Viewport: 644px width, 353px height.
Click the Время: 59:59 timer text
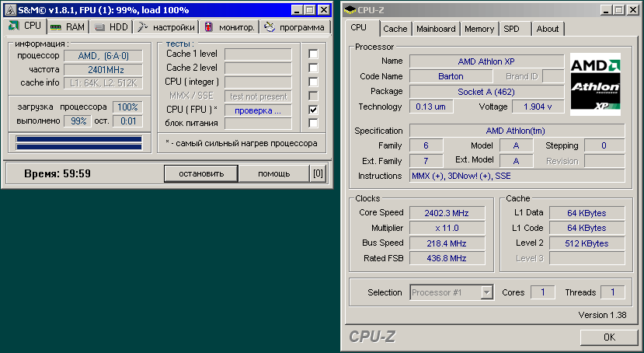pyautogui.click(x=57, y=174)
